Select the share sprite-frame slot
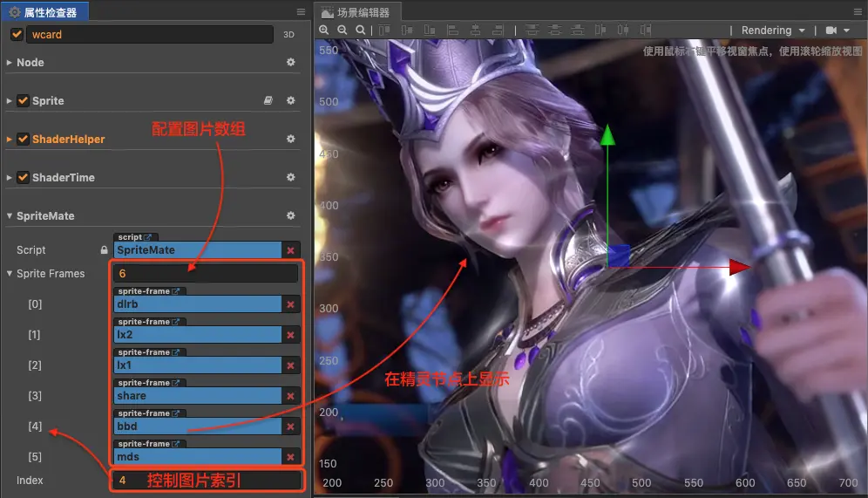 coord(198,395)
